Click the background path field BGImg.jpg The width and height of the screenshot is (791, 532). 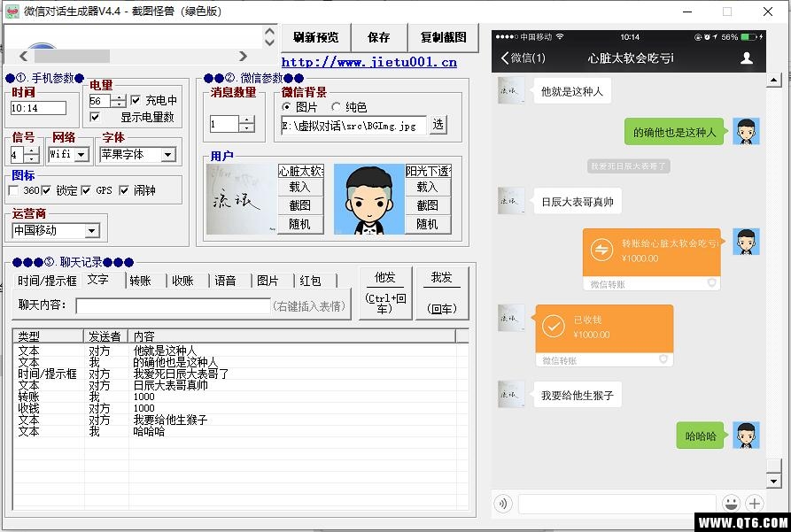click(x=353, y=125)
